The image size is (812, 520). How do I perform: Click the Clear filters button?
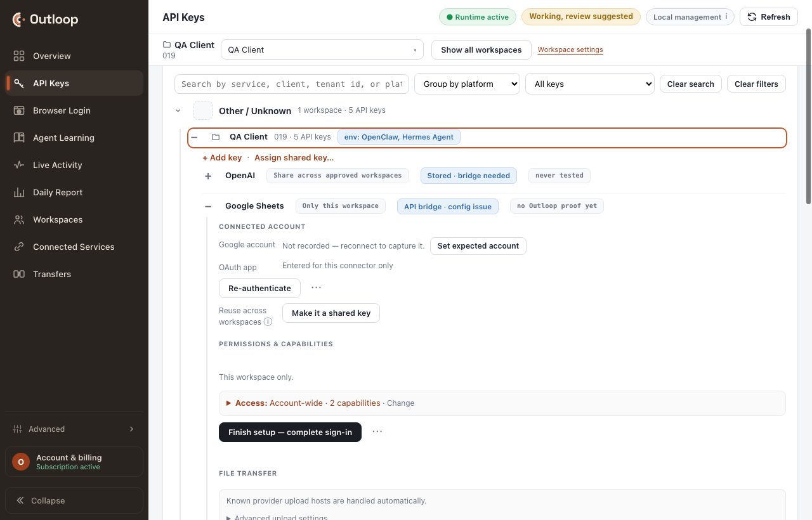[757, 84]
